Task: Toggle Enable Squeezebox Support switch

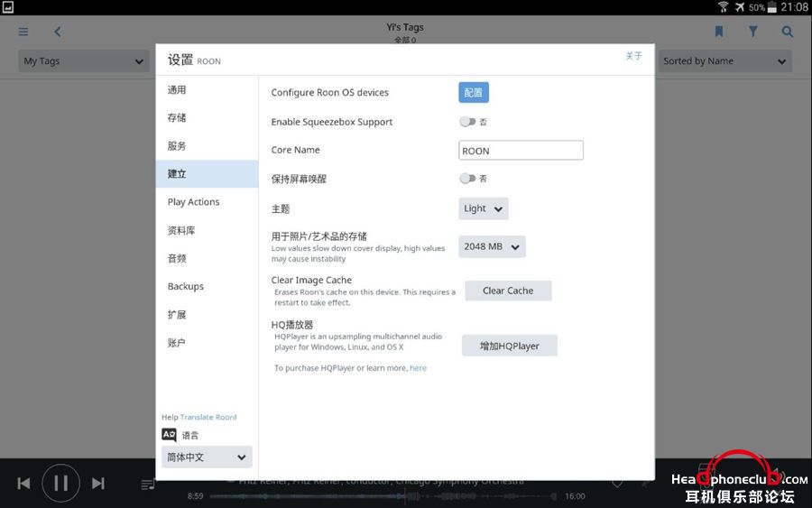Action: 467,122
